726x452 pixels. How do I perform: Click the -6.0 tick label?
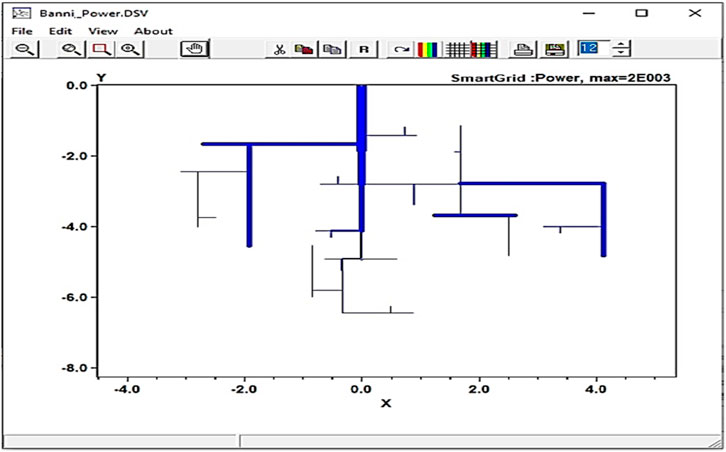(x=75, y=297)
